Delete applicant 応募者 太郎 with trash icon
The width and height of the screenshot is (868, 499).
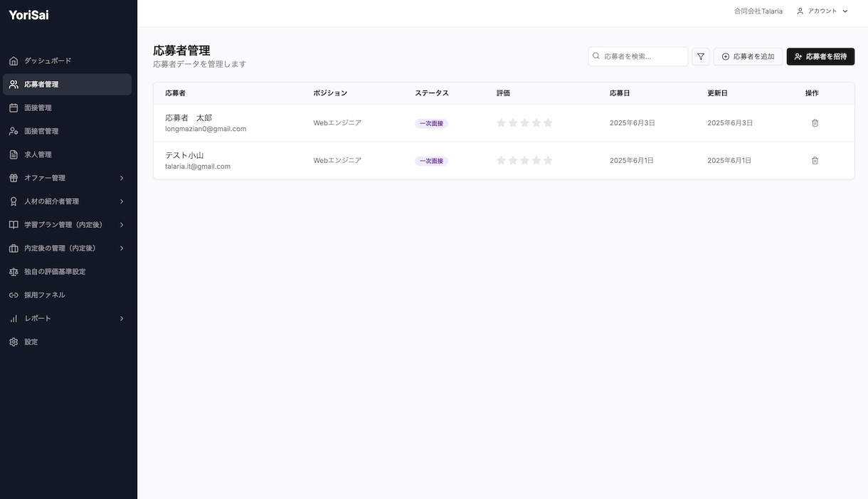tap(815, 123)
